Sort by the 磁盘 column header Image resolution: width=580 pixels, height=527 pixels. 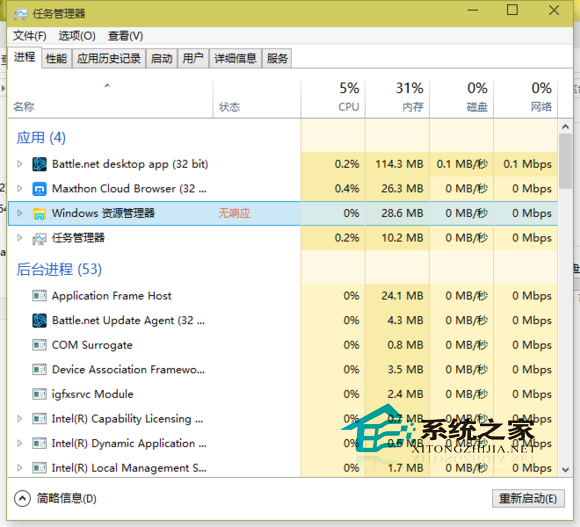[462, 99]
